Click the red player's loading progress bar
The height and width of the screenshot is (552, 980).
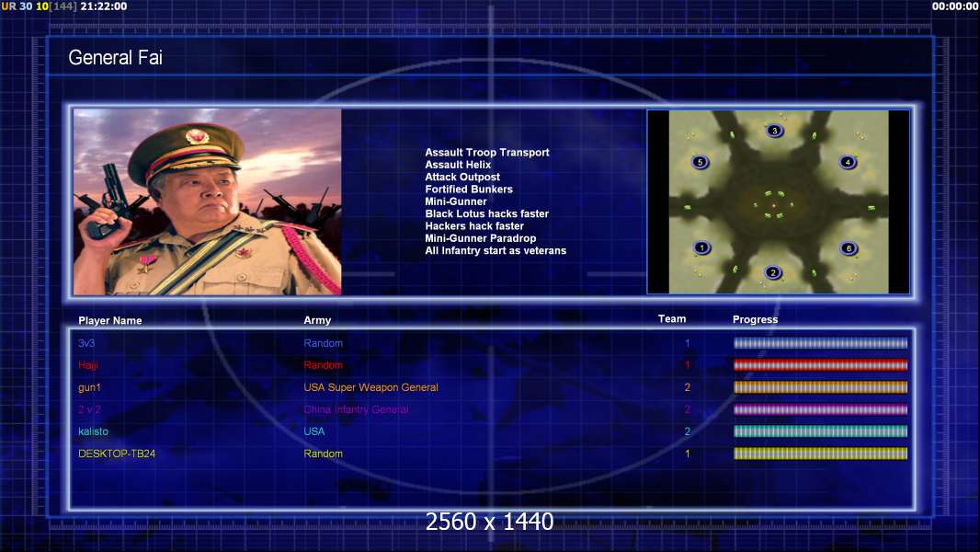pos(820,365)
